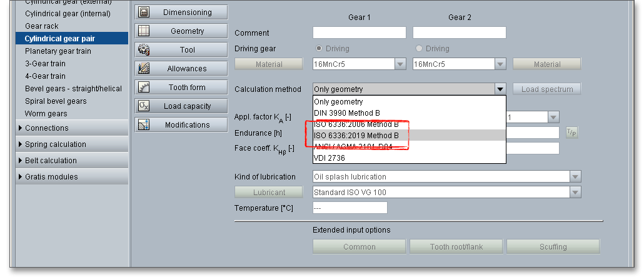The width and height of the screenshot is (644, 277).
Task: Click the Tooth root/flank button
Action: [x=456, y=247]
